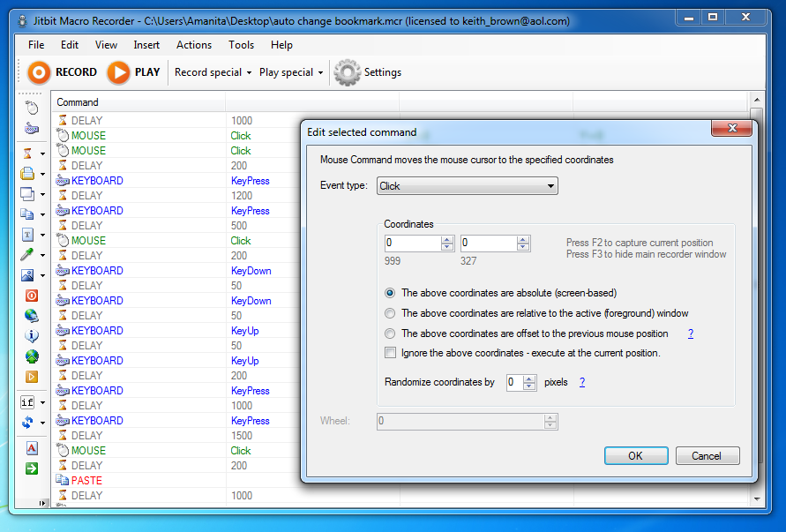This screenshot has width=786, height=532.
Task: Click the Jitbit app icon in title bar
Action: pos(22,21)
